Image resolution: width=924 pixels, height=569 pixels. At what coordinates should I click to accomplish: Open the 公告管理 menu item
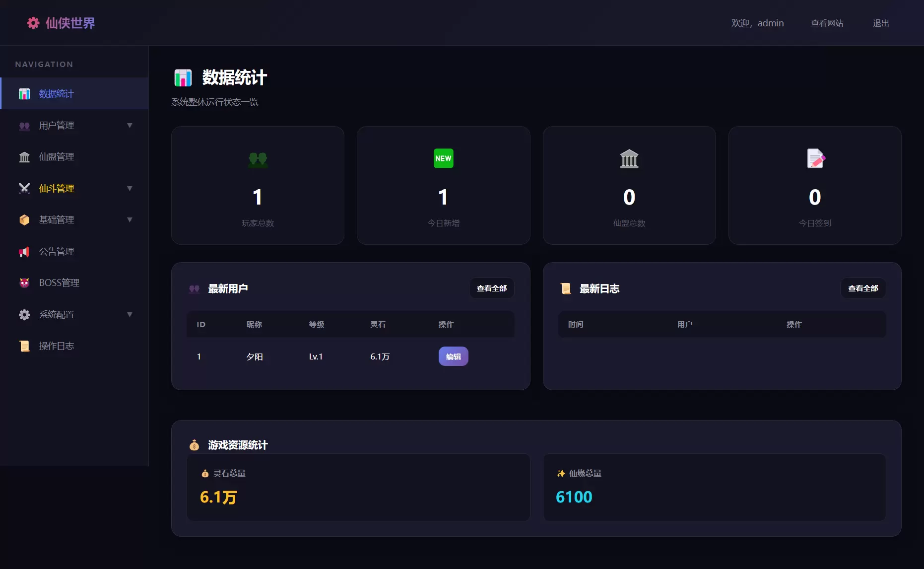coord(74,252)
